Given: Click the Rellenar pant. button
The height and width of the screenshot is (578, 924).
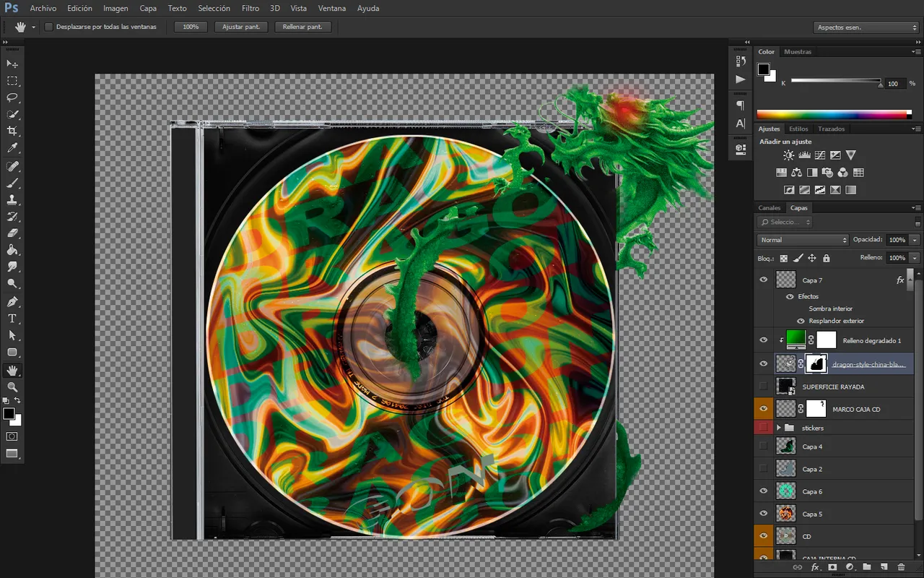Looking at the screenshot, I should (303, 27).
